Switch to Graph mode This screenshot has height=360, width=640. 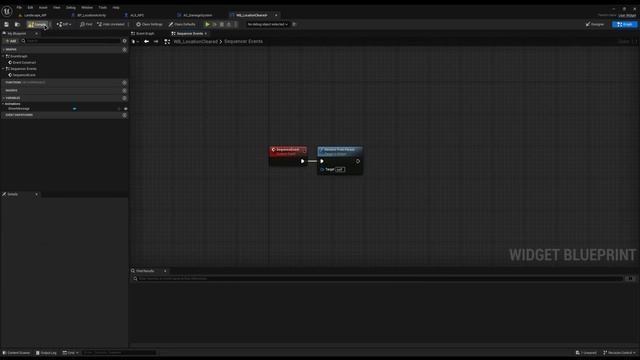625,24
